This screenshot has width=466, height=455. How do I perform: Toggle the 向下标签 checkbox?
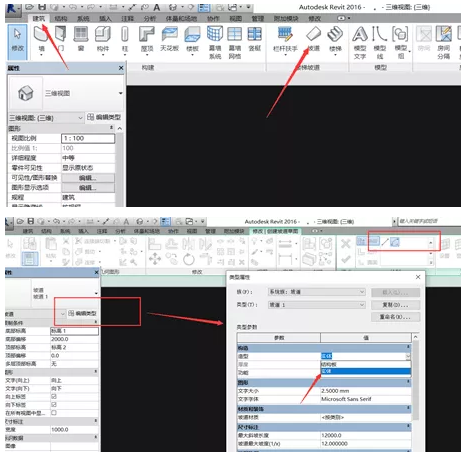[x=54, y=404]
